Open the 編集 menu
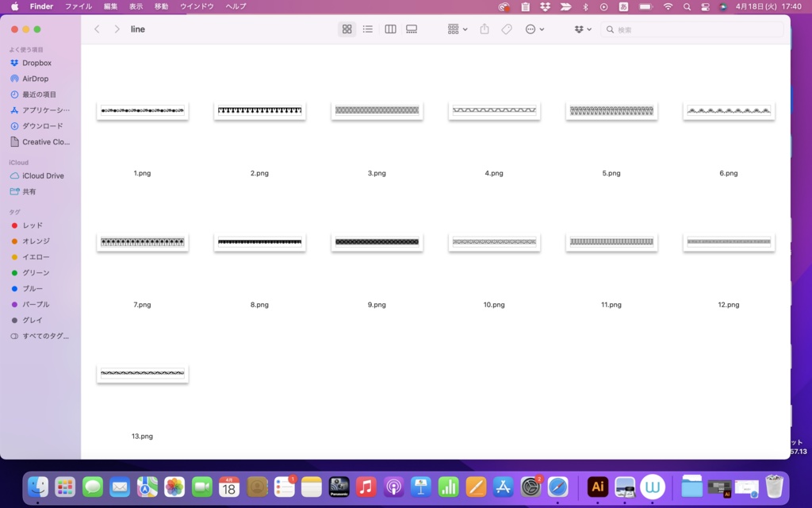 point(110,6)
